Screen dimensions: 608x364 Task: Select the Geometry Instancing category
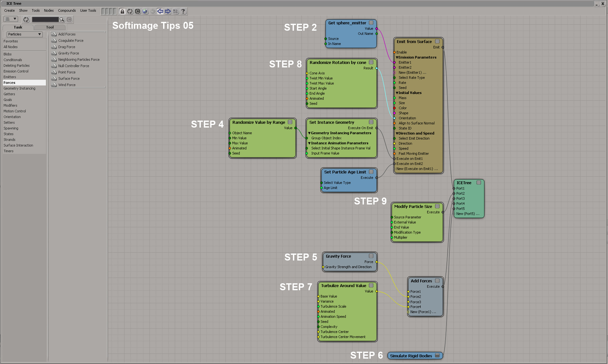point(19,88)
